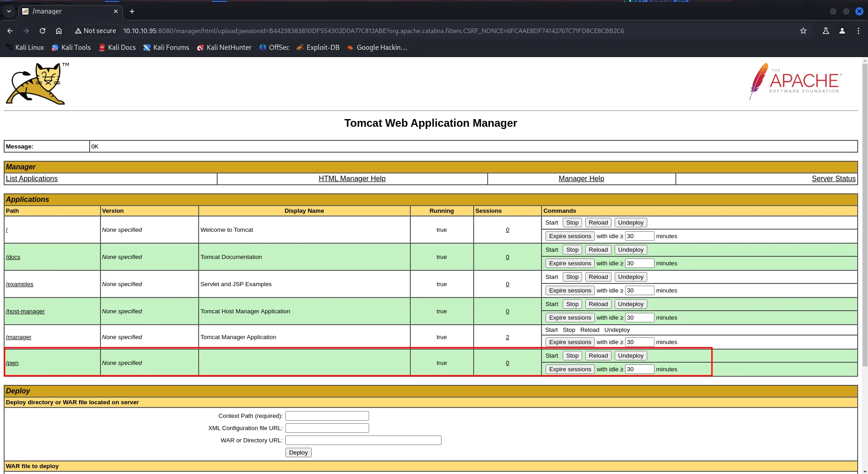Open the Server Status link
This screenshot has height=474, width=868.
[x=834, y=179]
